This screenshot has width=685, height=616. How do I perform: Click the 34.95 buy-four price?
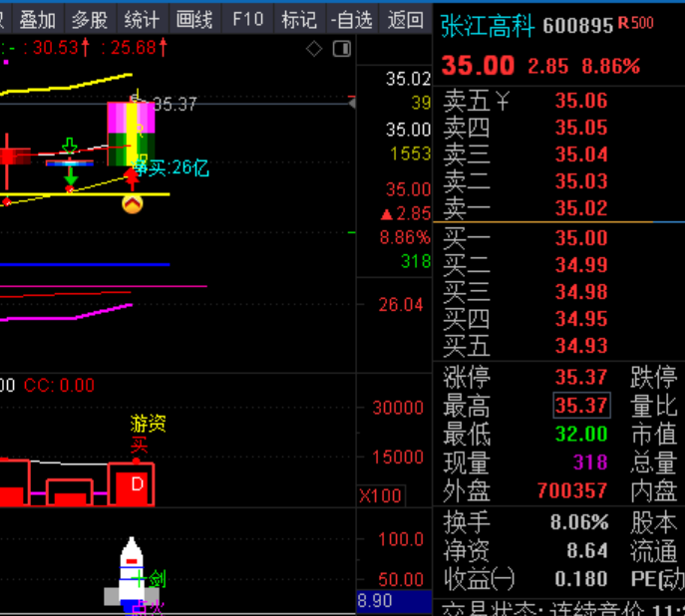point(581,319)
